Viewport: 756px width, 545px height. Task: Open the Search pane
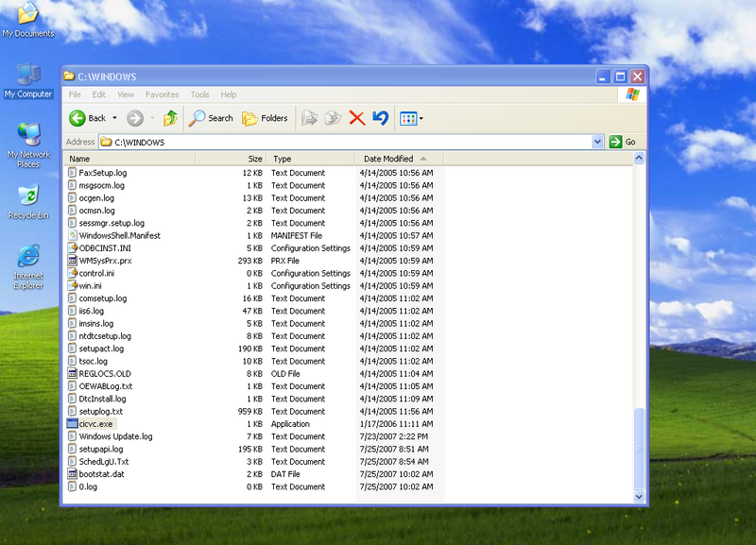click(x=211, y=118)
